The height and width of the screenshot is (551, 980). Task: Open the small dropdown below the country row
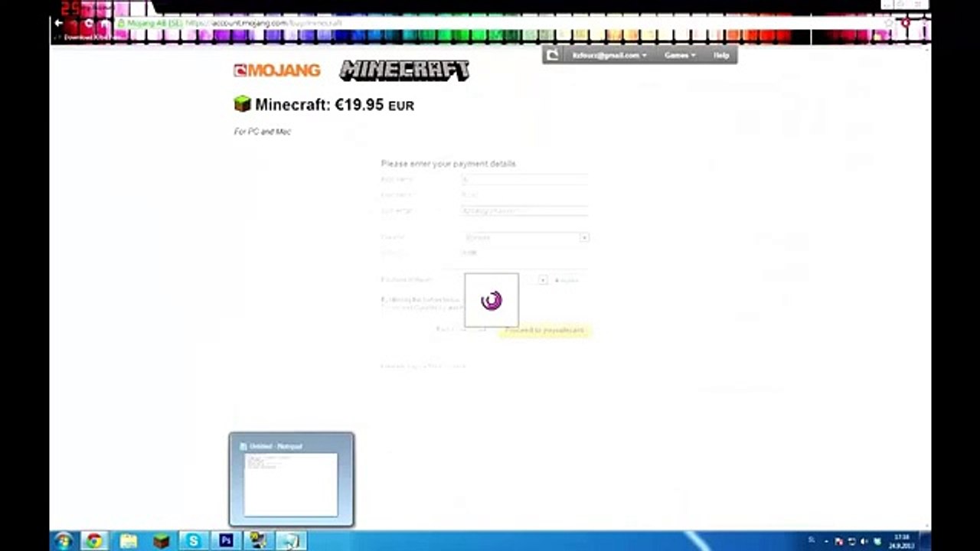click(542, 280)
